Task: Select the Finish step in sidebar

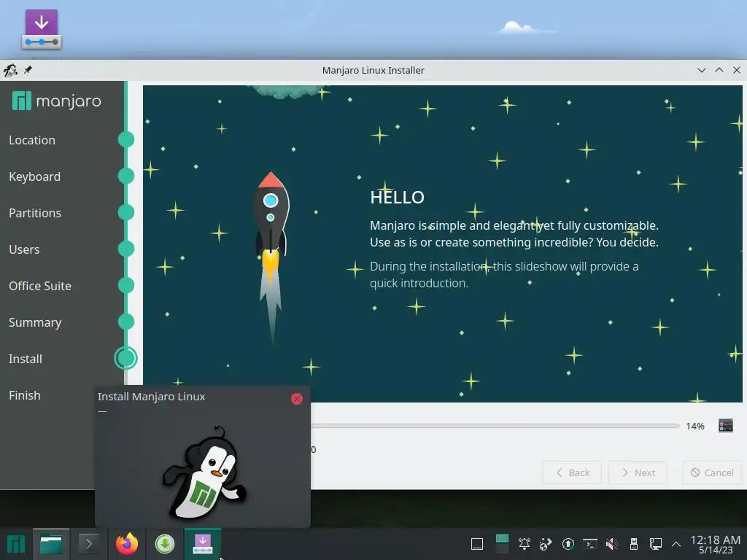Action: (x=24, y=395)
